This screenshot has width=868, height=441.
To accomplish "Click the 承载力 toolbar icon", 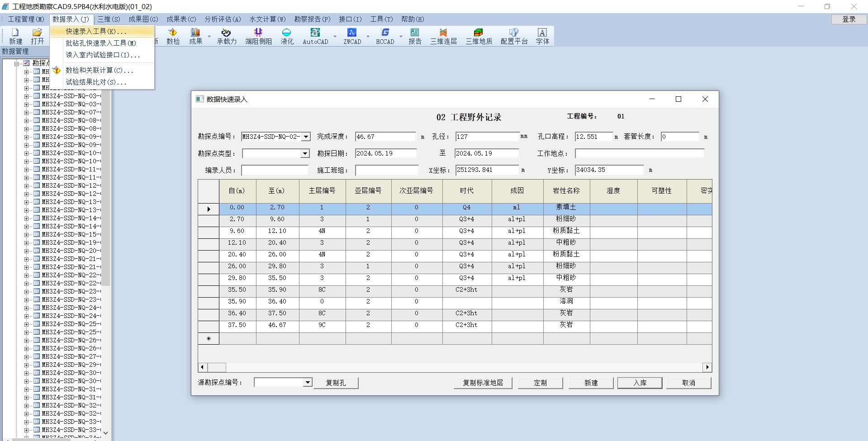I will coord(226,36).
